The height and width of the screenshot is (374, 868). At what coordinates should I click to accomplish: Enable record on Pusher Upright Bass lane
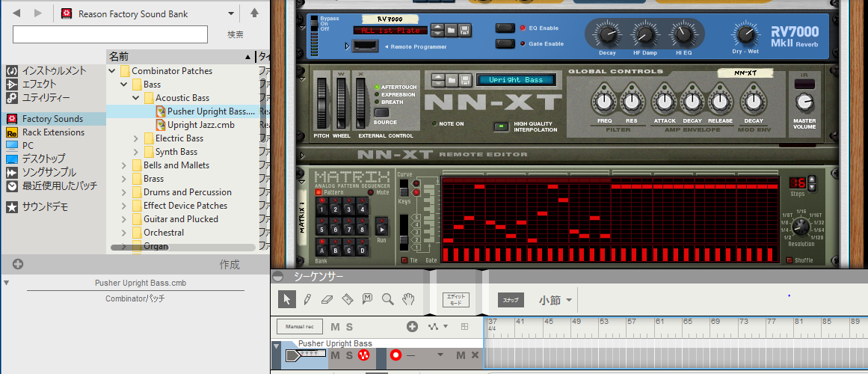click(x=395, y=355)
